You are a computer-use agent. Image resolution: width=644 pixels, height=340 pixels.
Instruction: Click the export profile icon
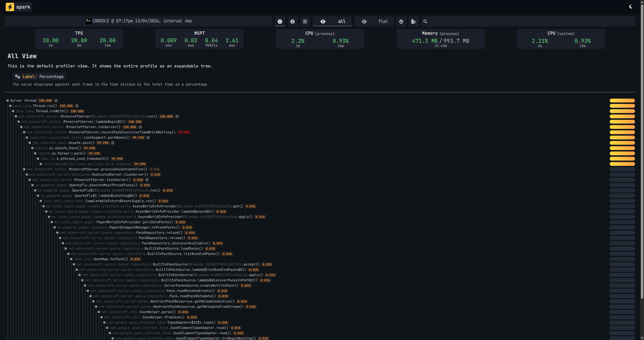pyautogui.click(x=414, y=22)
